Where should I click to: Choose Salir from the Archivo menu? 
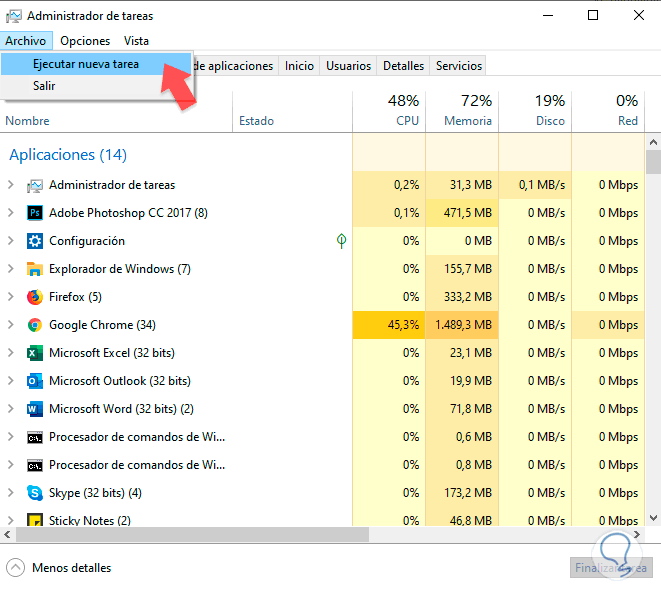coord(96,86)
